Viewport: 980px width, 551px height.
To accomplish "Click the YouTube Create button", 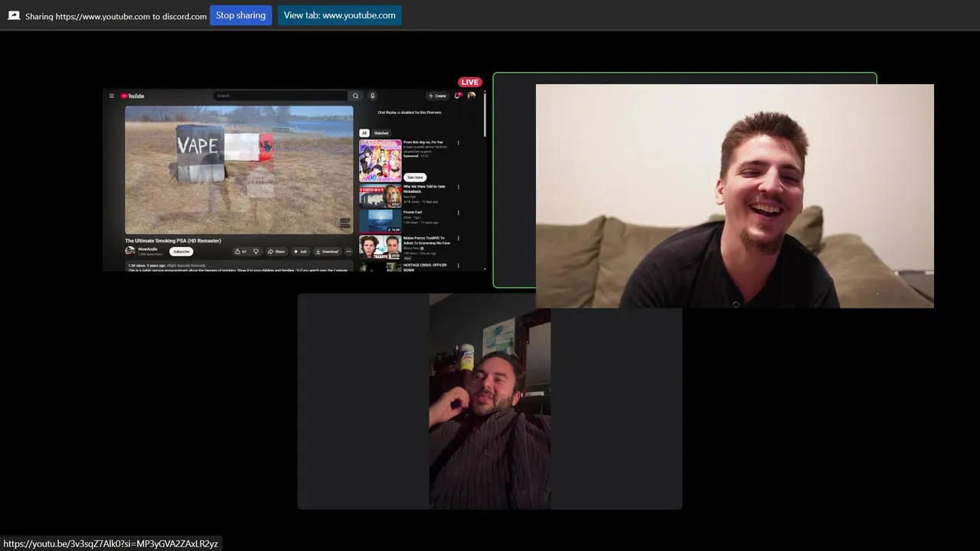I will click(437, 96).
